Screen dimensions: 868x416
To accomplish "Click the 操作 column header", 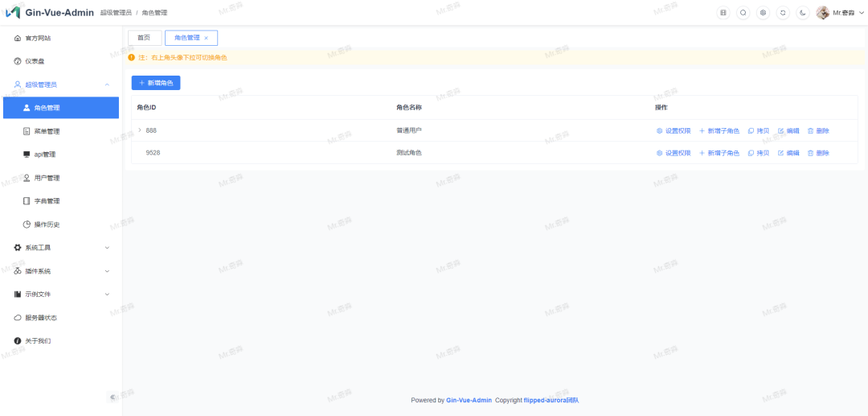I will pos(661,108).
